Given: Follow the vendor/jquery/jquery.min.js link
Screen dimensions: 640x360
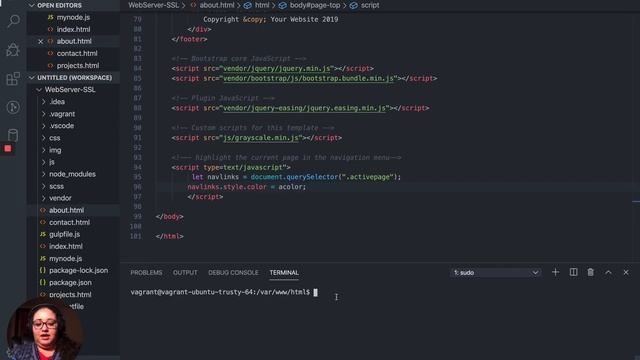Looking at the screenshot, I should [277, 69].
